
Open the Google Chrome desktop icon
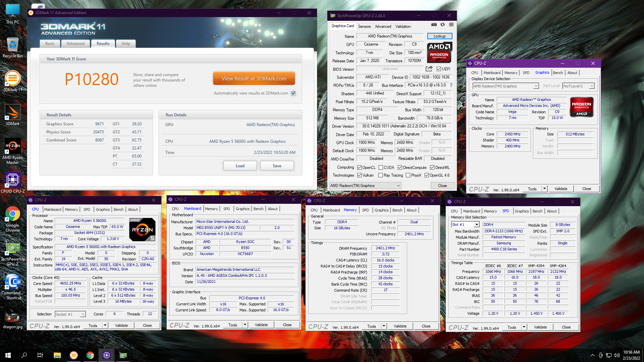pyautogui.click(x=12, y=219)
